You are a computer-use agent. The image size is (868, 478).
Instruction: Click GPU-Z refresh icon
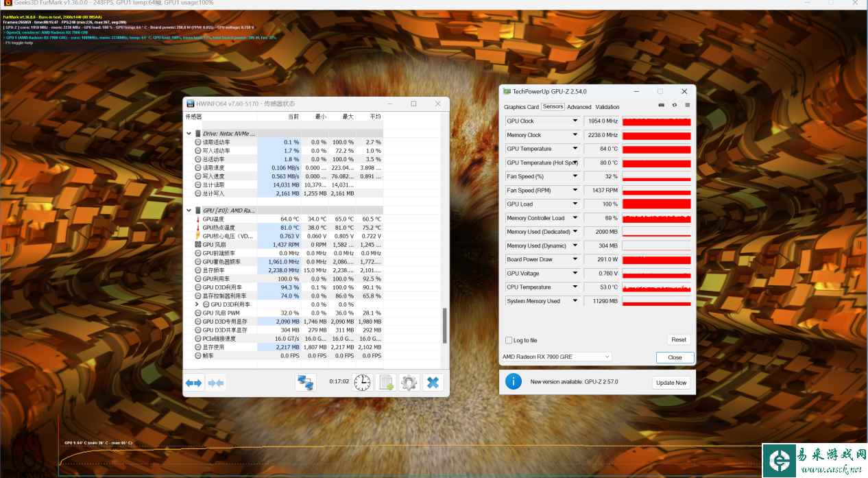(x=675, y=105)
